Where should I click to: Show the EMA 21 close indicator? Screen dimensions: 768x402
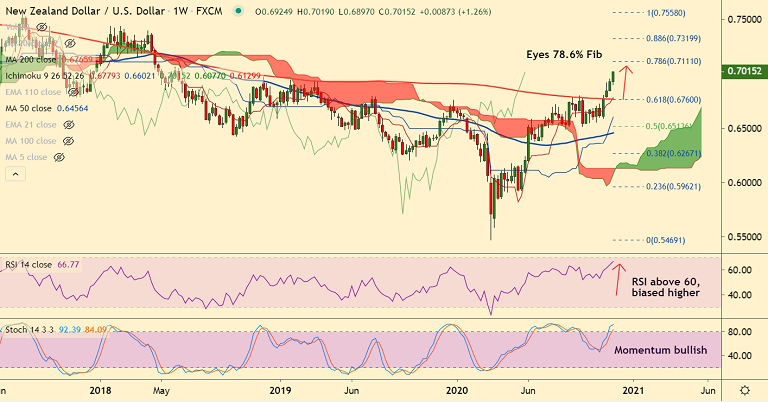click(x=69, y=125)
